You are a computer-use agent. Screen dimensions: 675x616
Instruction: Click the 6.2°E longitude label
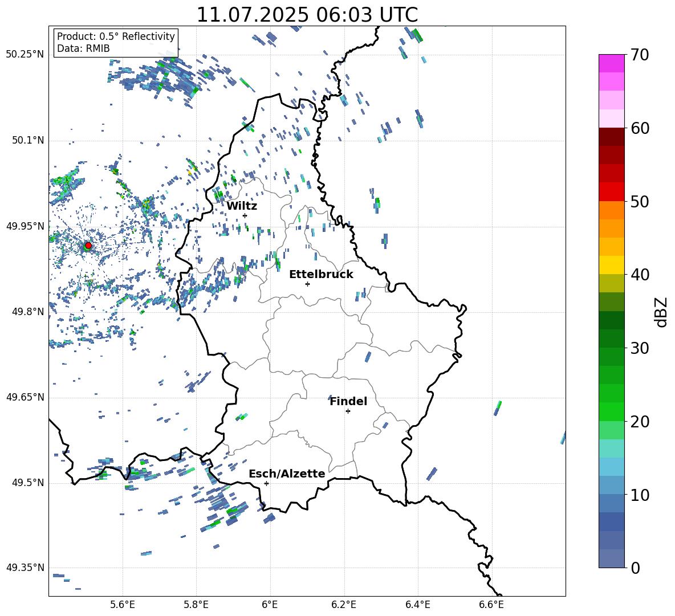pyautogui.click(x=344, y=605)
